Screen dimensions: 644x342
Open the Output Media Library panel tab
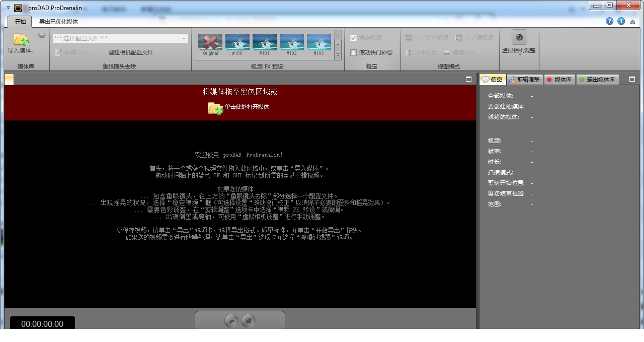tap(597, 80)
